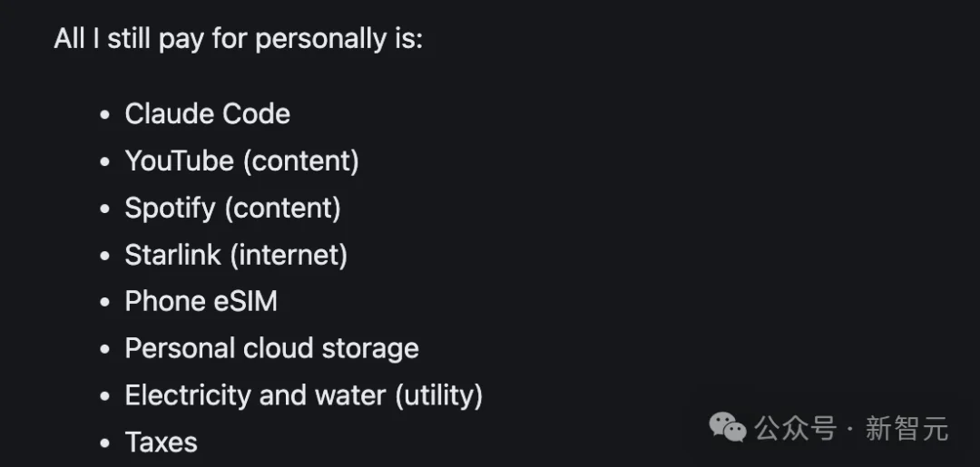Viewport: 980px width, 467px height.
Task: Click the Personal cloud storage entry
Action: pos(272,348)
